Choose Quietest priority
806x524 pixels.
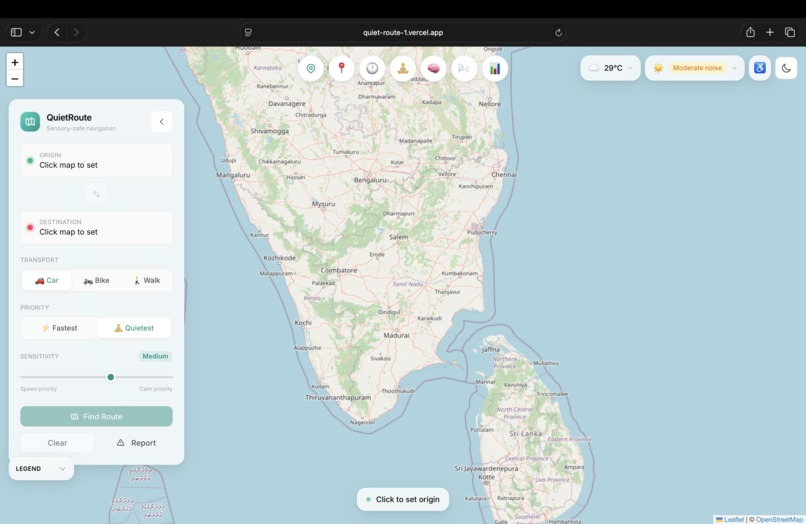[134, 328]
